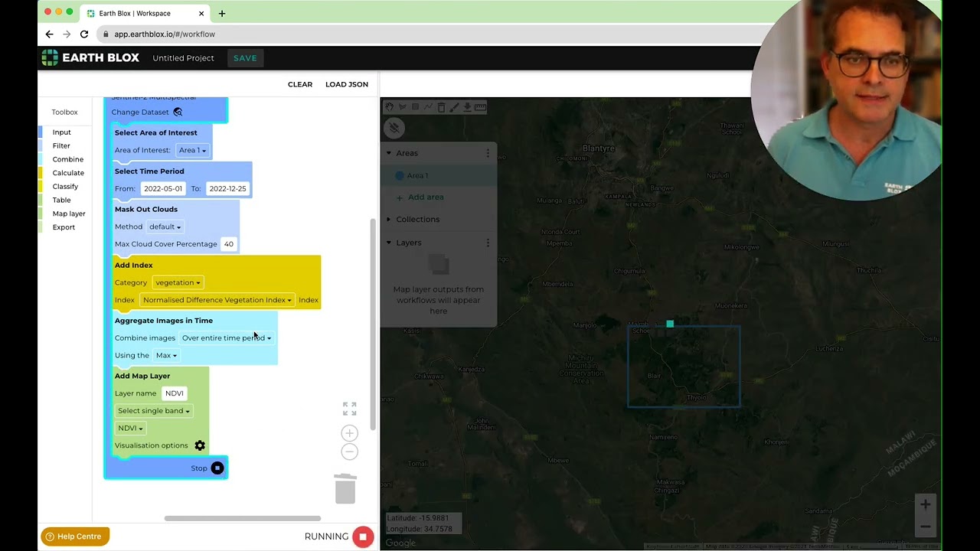Go back in the browser
The width and height of the screenshot is (980, 551).
pos(49,34)
